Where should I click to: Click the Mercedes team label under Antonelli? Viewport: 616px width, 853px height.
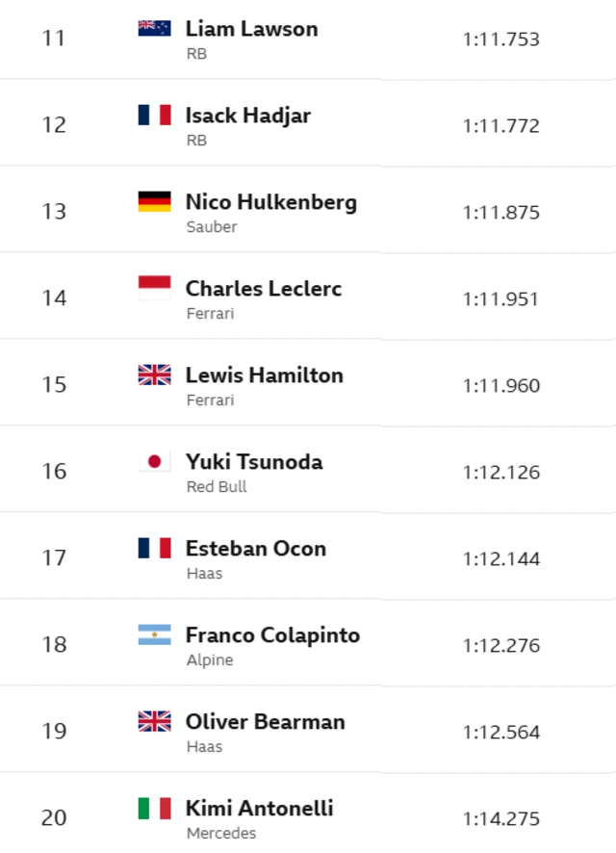pos(221,833)
